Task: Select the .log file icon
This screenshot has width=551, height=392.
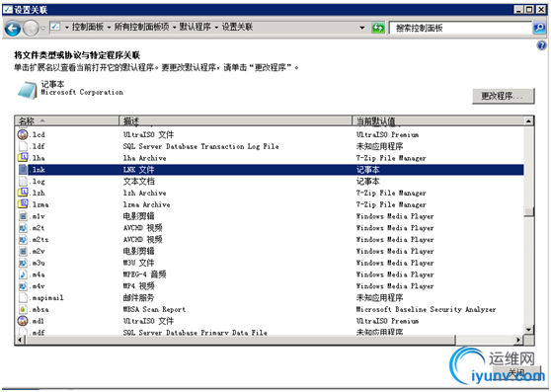Action: click(23, 182)
